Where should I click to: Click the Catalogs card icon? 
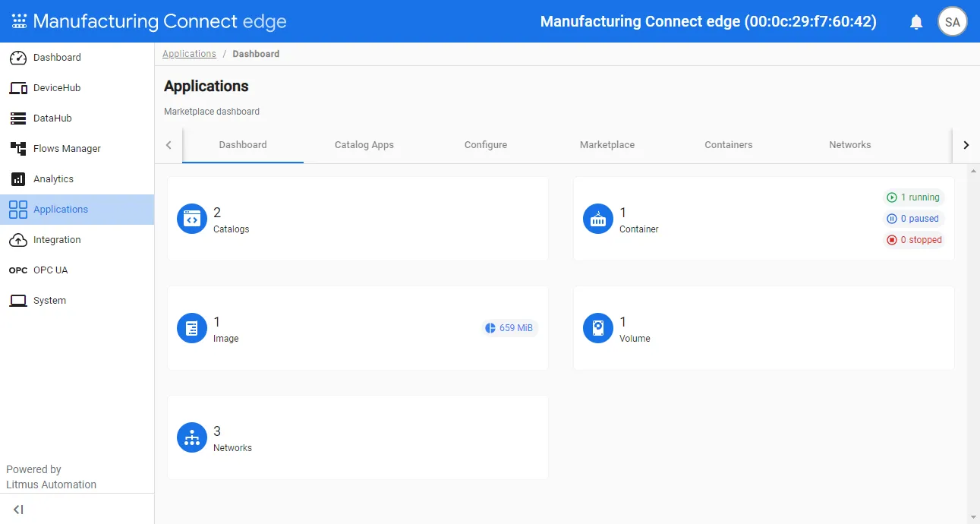192,219
